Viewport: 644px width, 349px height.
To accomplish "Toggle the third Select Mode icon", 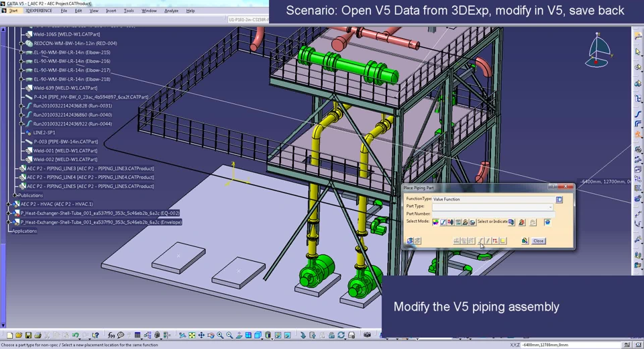I will click(x=451, y=222).
